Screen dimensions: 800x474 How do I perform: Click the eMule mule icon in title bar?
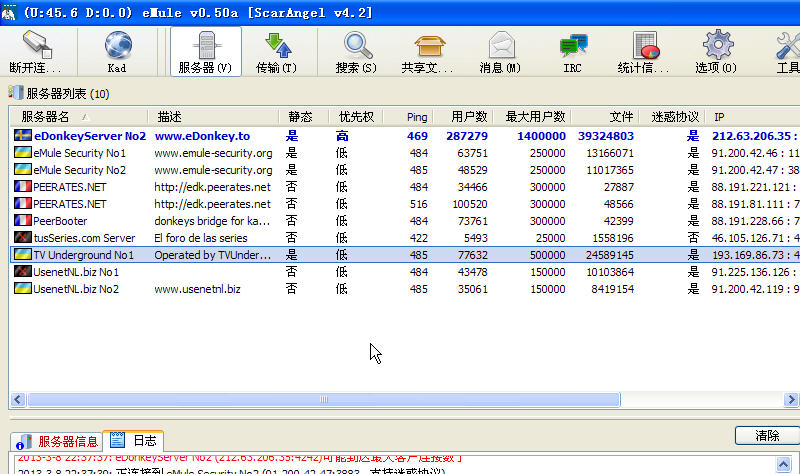click(x=9, y=13)
